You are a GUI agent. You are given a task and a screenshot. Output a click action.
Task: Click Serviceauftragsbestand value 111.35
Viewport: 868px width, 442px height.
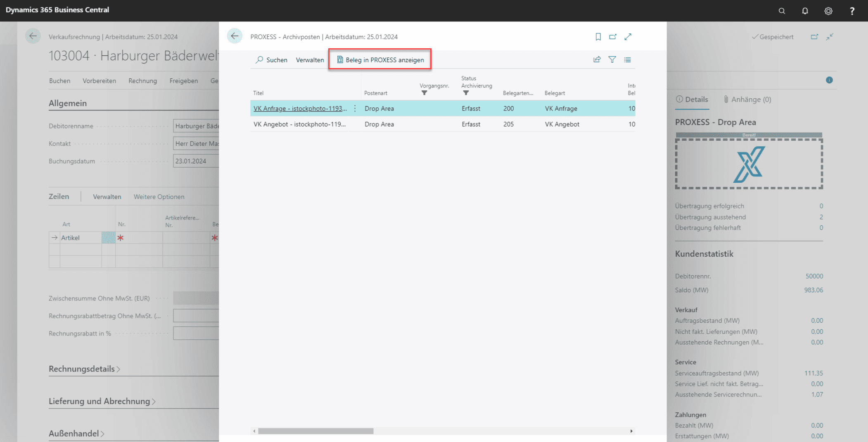point(813,373)
